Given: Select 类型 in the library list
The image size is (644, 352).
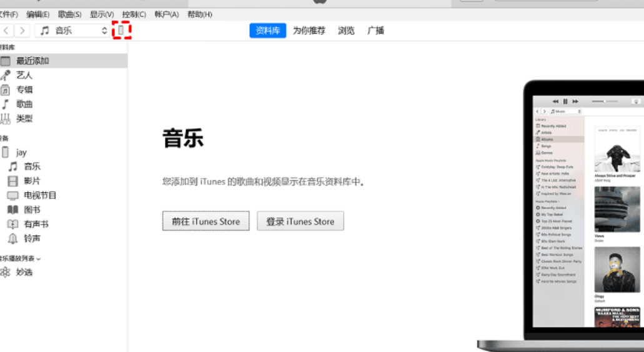Looking at the screenshot, I should (24, 118).
